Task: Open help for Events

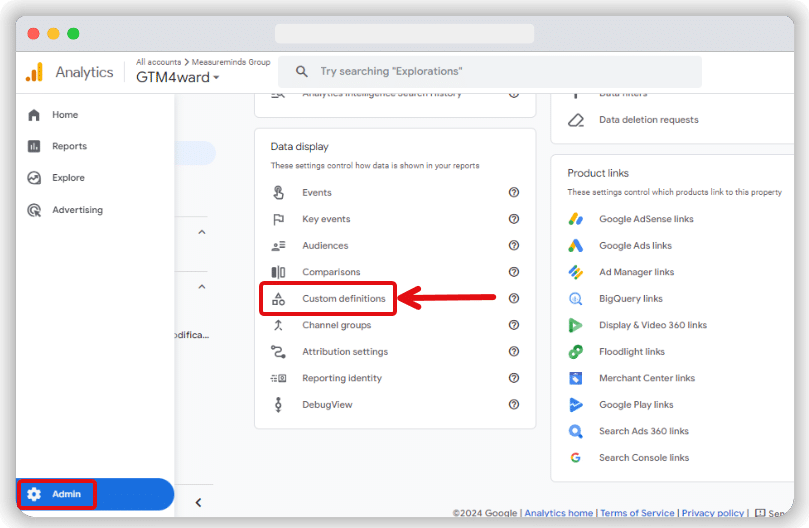Action: click(514, 193)
